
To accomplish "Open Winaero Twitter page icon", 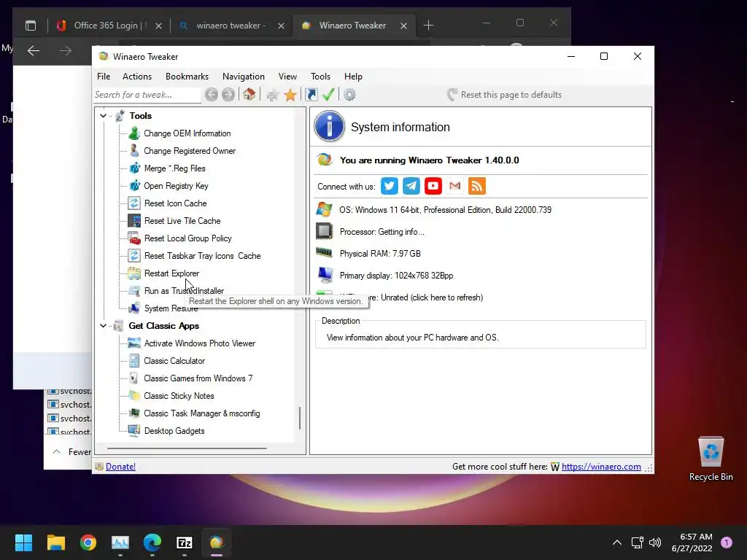I will tap(390, 186).
